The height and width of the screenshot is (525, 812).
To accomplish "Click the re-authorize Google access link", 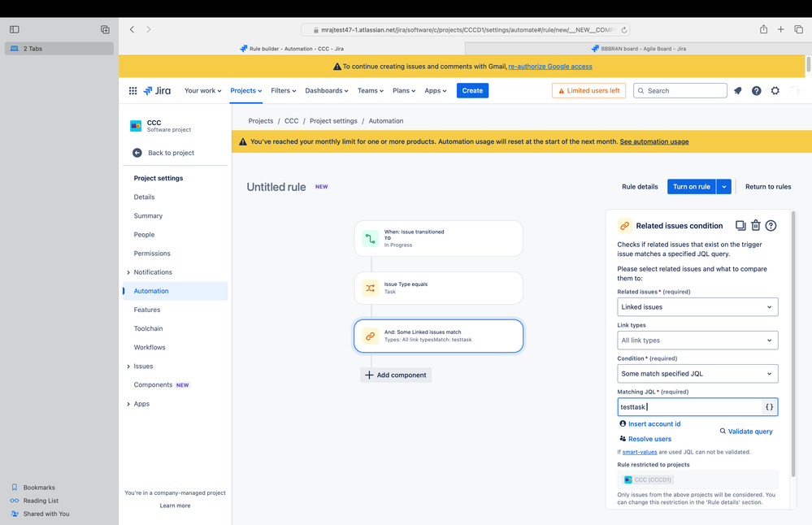I will pyautogui.click(x=550, y=67).
